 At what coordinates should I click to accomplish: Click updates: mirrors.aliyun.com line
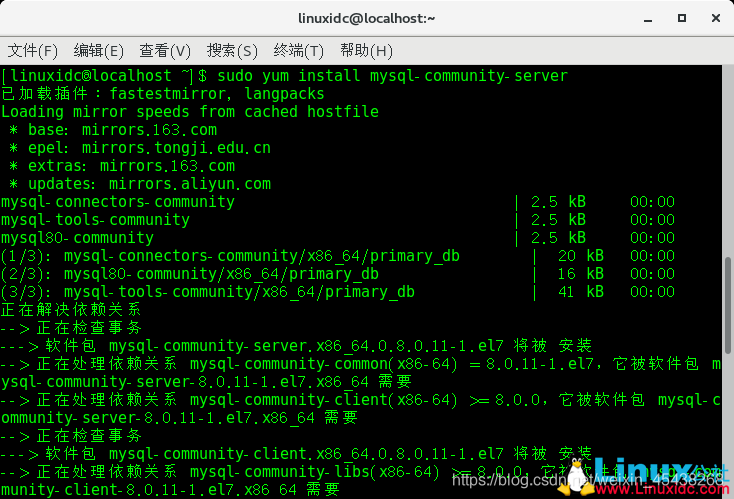click(140, 184)
